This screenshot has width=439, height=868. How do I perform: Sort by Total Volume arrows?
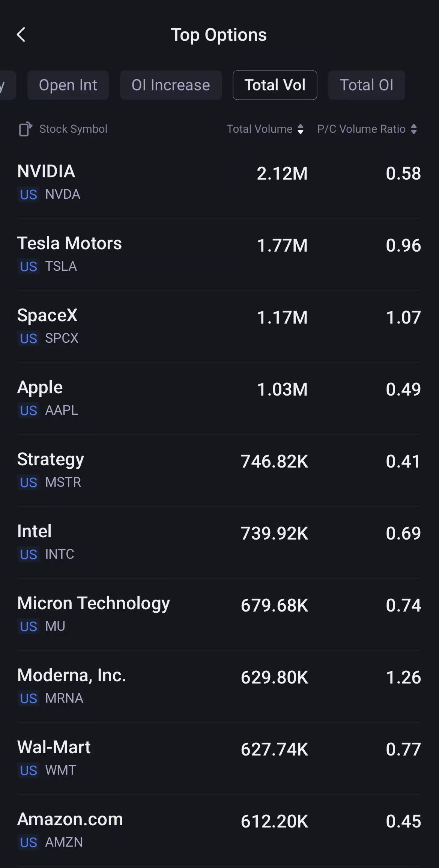point(301,129)
